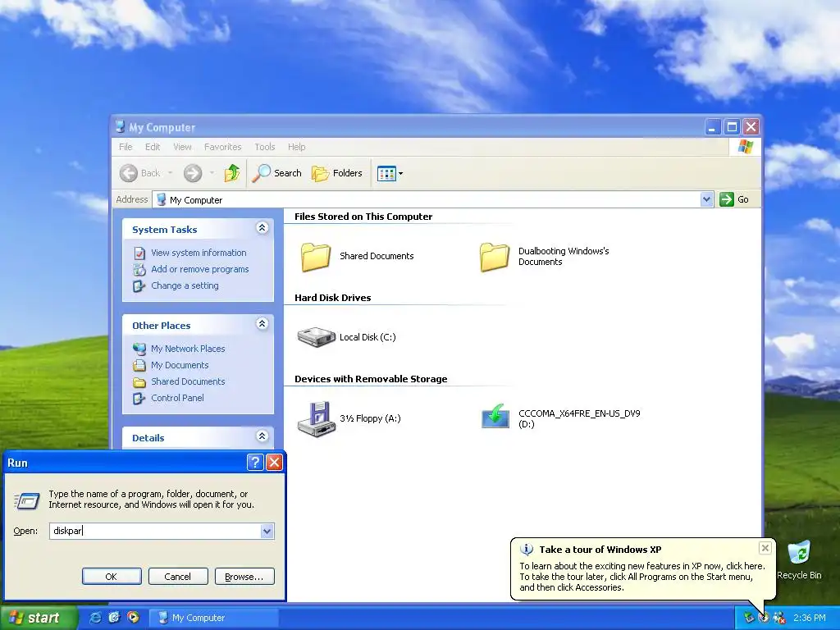Open the Tools menu
This screenshot has height=630, width=840.
[x=265, y=147]
